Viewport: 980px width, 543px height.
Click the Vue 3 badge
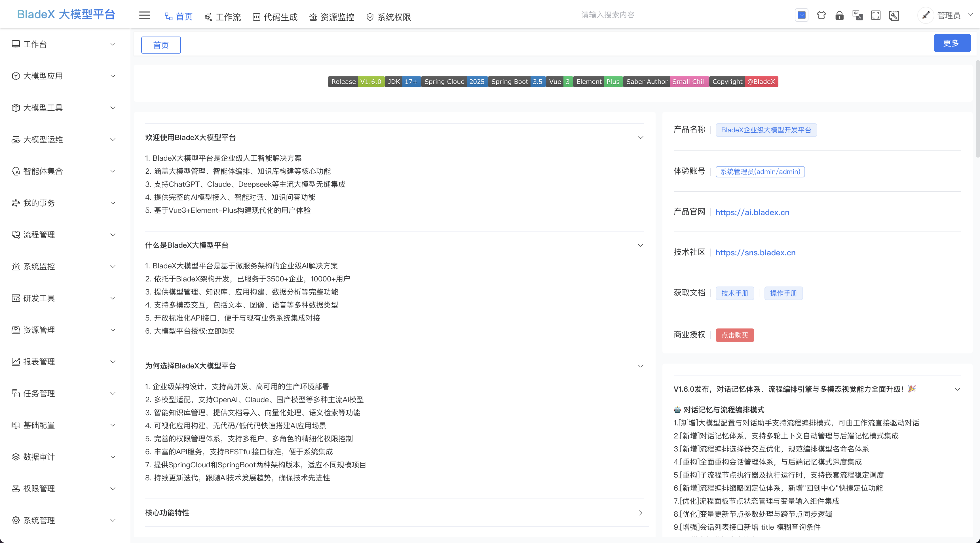click(559, 81)
